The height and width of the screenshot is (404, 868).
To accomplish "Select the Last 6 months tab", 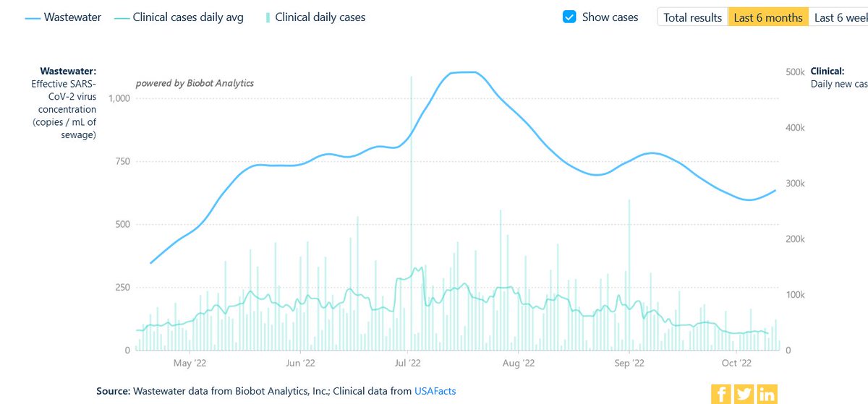I will [x=767, y=17].
